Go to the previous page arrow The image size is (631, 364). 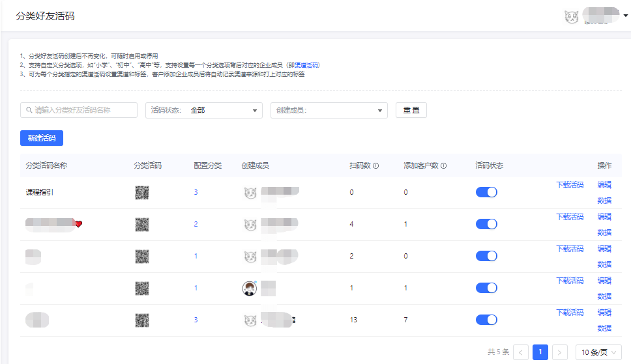point(521,352)
